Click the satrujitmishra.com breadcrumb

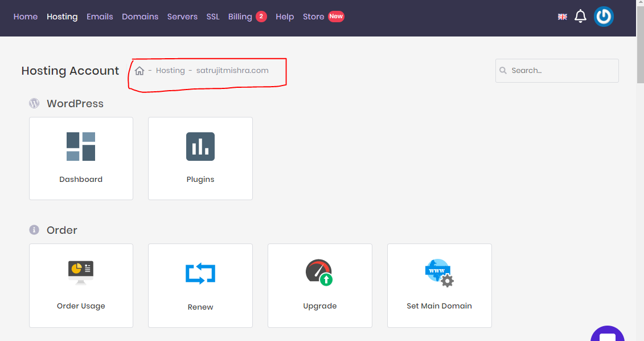(232, 70)
